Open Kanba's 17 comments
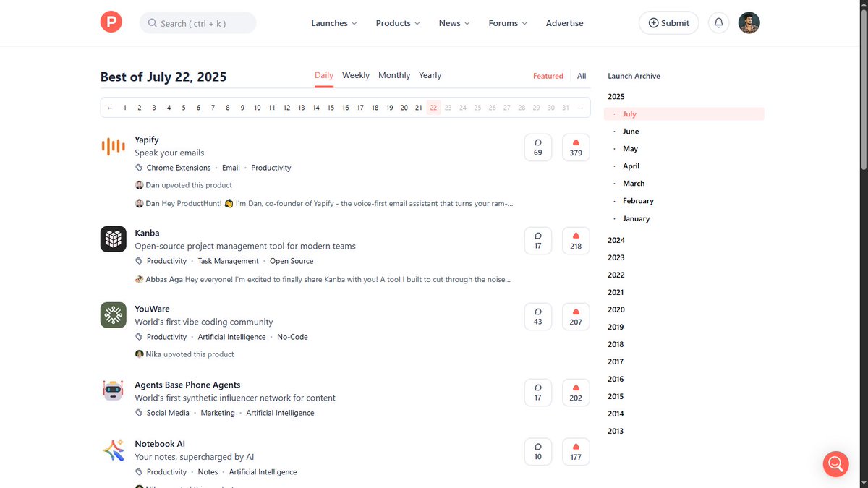 (x=537, y=241)
